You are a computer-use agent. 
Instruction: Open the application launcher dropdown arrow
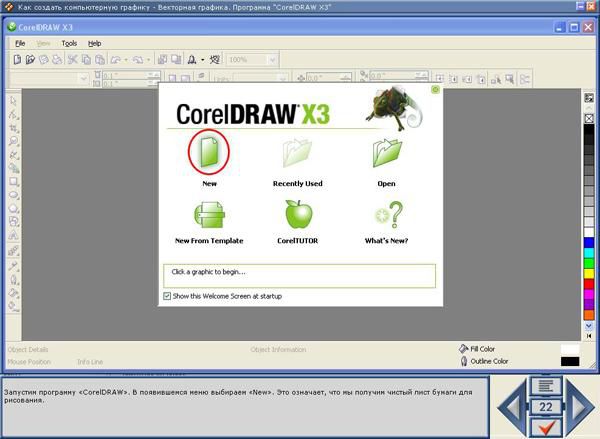coord(201,60)
